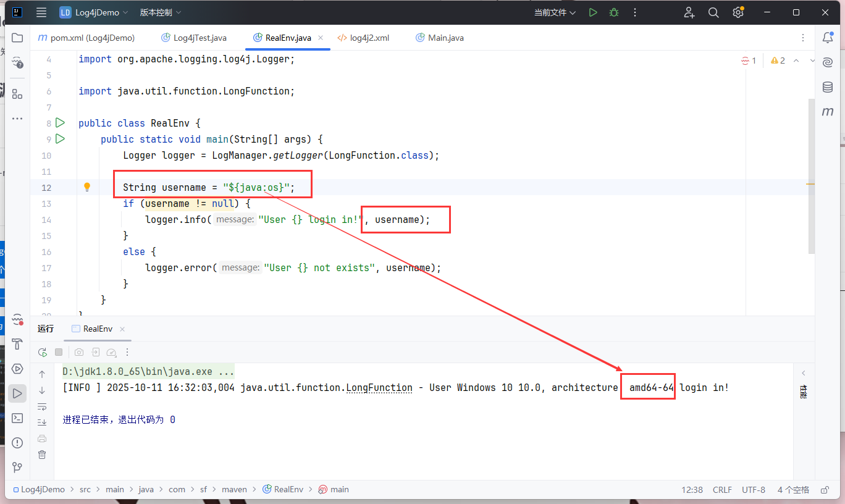The width and height of the screenshot is (845, 504).
Task: Clear console output with the trash icon
Action: click(x=42, y=455)
